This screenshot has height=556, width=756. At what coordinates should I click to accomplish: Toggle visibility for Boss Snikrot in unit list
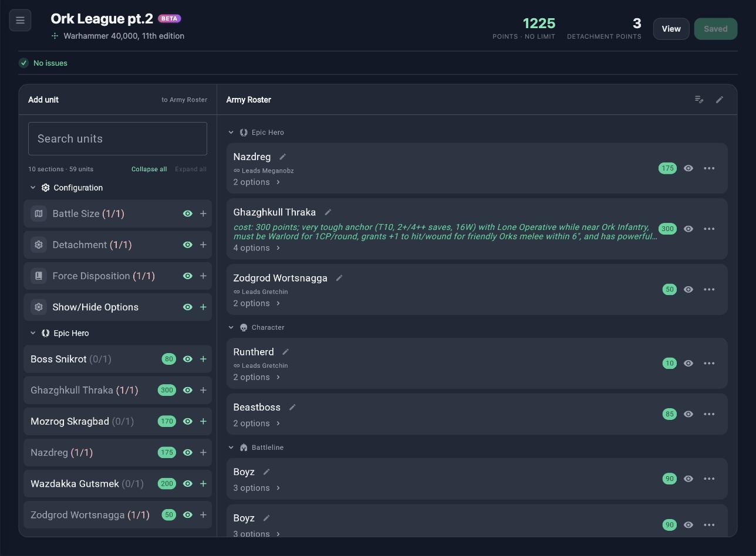pos(188,359)
